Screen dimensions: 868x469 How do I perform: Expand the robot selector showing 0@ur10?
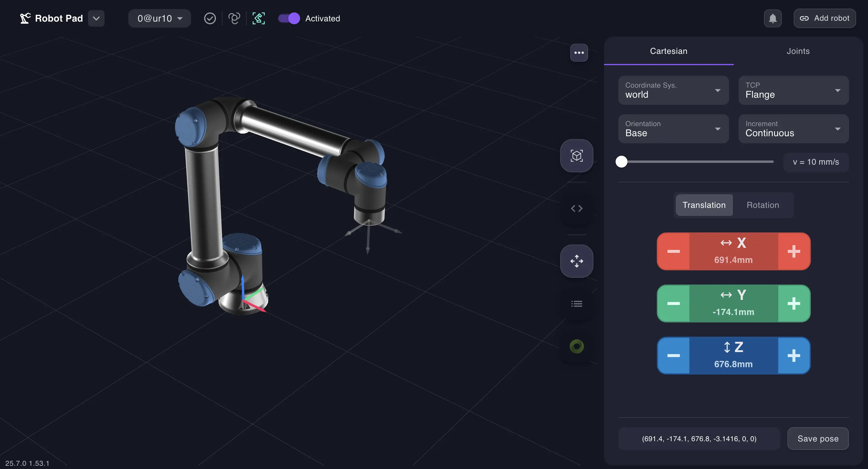click(159, 19)
